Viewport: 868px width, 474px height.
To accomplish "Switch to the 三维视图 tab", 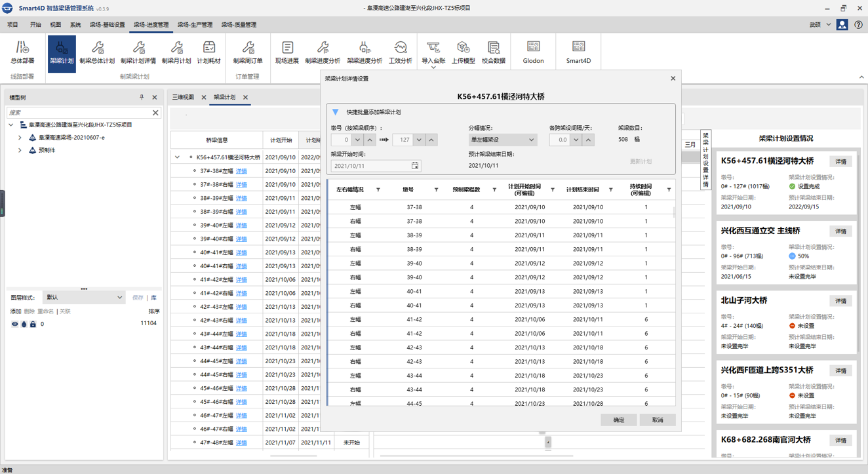I will pos(183,97).
